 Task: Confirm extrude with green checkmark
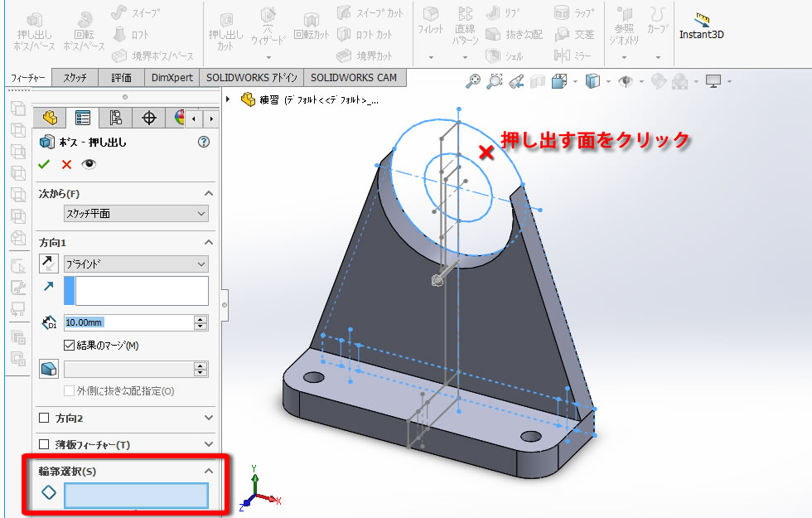(44, 164)
